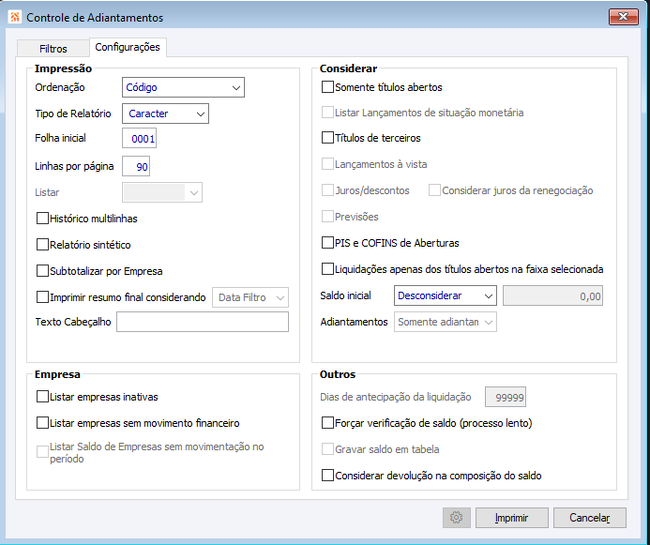Image resolution: width=650 pixels, height=545 pixels.
Task: Click the Linhas por página field
Action: (x=136, y=166)
